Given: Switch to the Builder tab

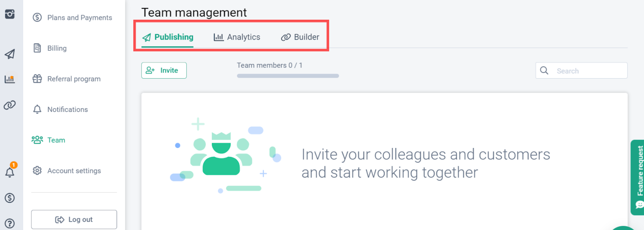Looking at the screenshot, I should [300, 37].
